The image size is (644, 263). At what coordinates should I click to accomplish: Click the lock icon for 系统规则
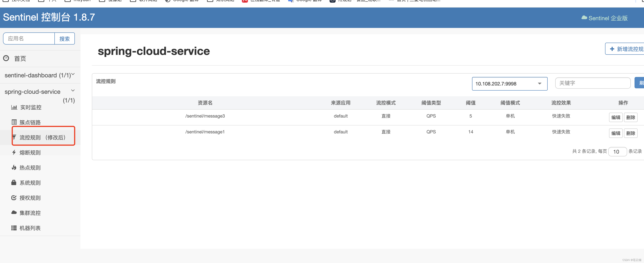point(14,182)
